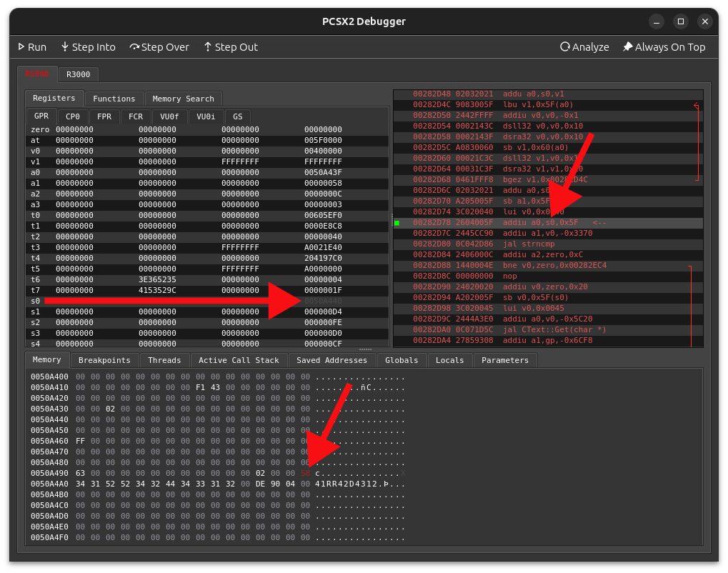The image size is (728, 573).
Task: Open the Saved Addresses tab
Action: click(x=331, y=360)
